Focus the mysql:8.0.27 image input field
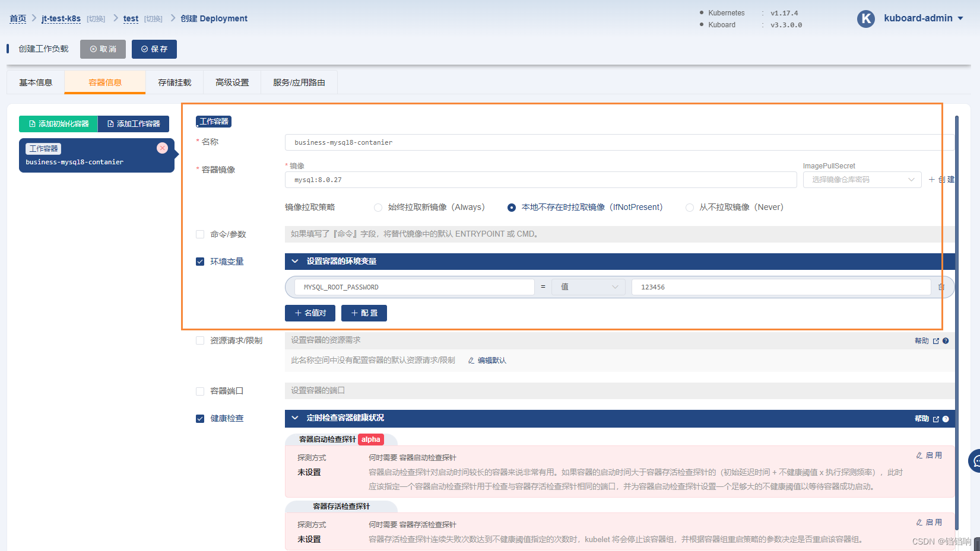 click(541, 180)
